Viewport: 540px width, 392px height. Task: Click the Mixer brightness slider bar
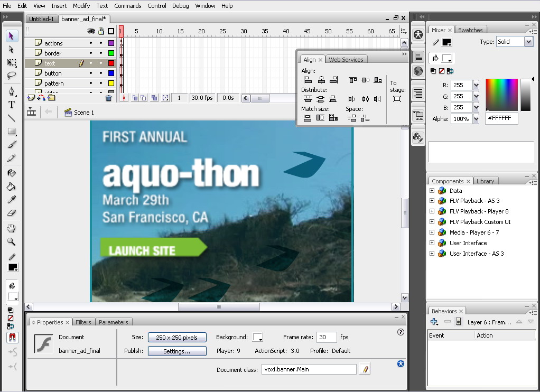526,95
